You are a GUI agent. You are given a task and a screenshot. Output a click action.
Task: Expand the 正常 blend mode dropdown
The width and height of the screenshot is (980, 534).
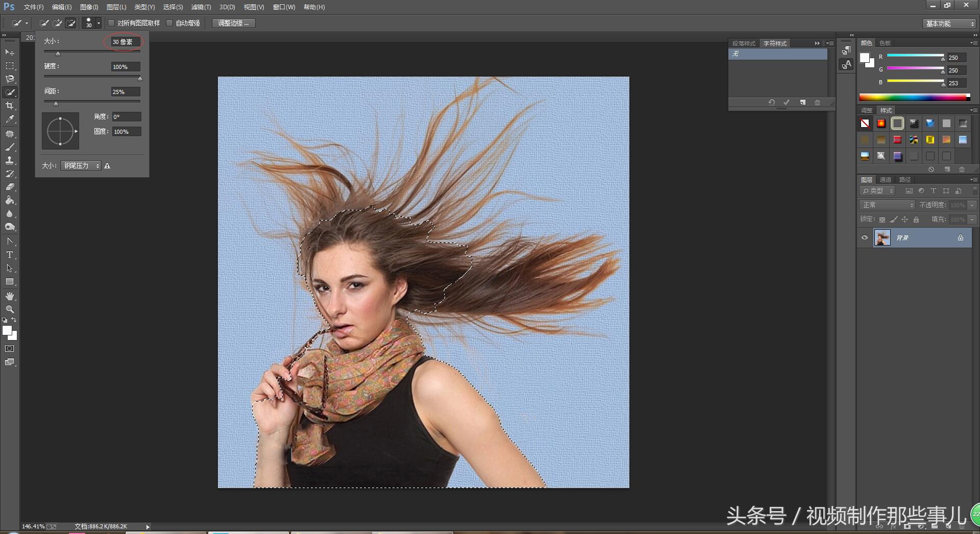(x=888, y=205)
